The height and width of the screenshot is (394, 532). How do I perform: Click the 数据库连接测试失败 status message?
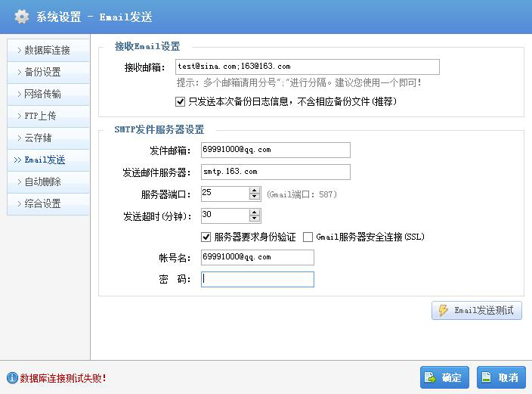pyautogui.click(x=63, y=378)
